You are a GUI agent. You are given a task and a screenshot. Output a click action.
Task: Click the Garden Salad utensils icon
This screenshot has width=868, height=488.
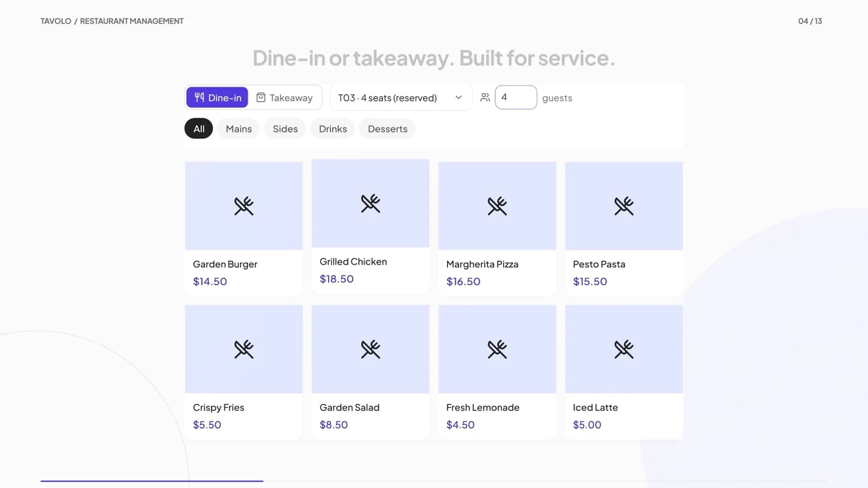click(371, 349)
